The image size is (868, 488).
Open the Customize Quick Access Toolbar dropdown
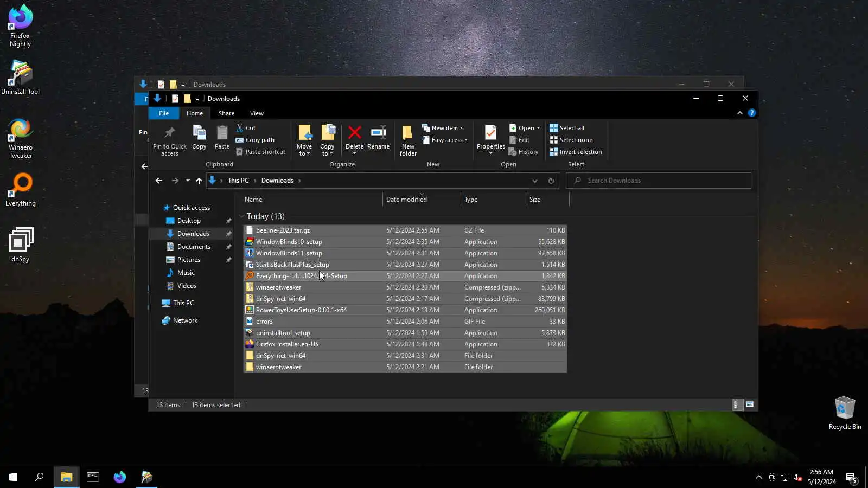(x=197, y=99)
